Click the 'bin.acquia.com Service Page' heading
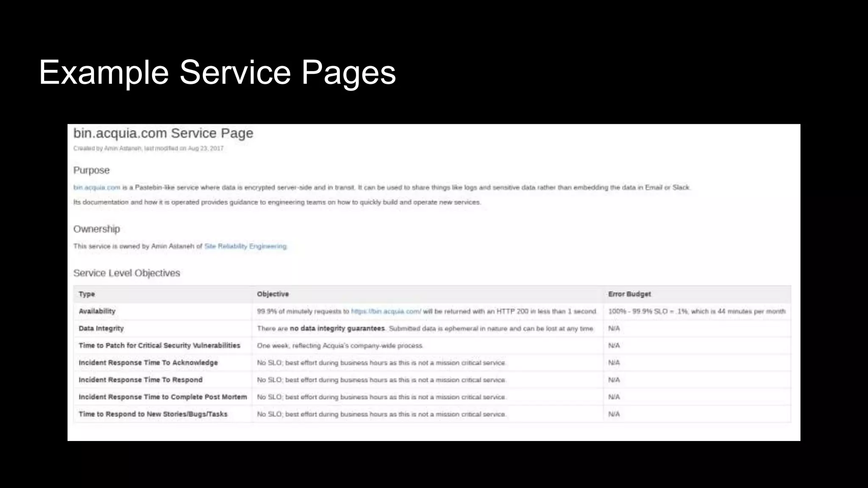The width and height of the screenshot is (868, 488). [163, 133]
